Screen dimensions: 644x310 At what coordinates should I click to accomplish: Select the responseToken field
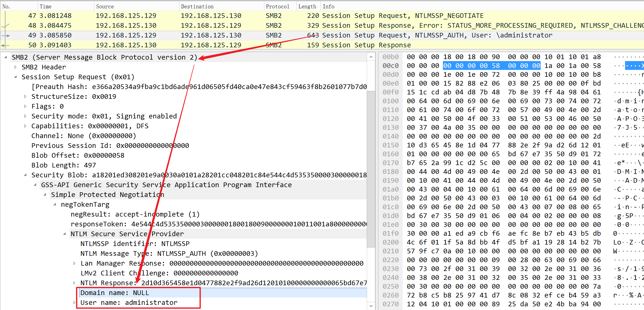219,224
